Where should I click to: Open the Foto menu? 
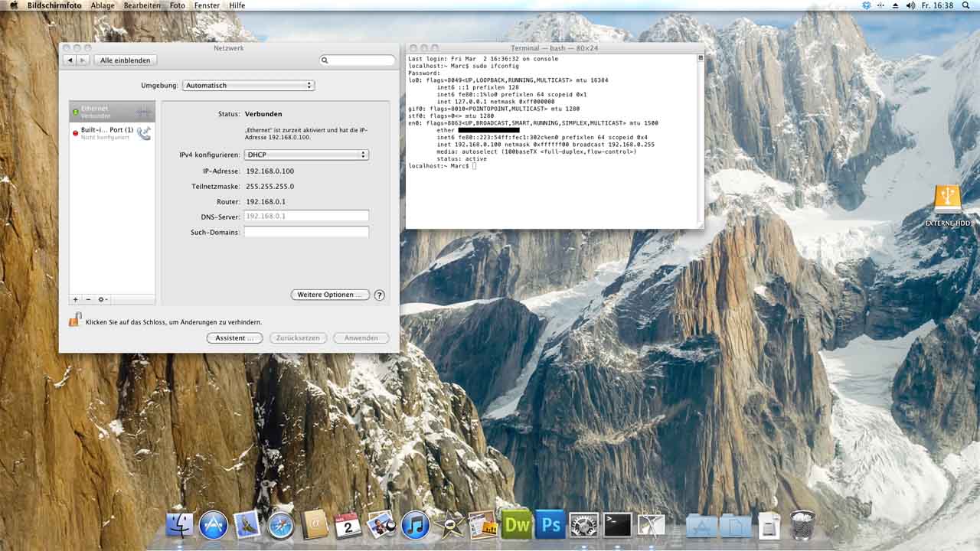click(x=177, y=5)
